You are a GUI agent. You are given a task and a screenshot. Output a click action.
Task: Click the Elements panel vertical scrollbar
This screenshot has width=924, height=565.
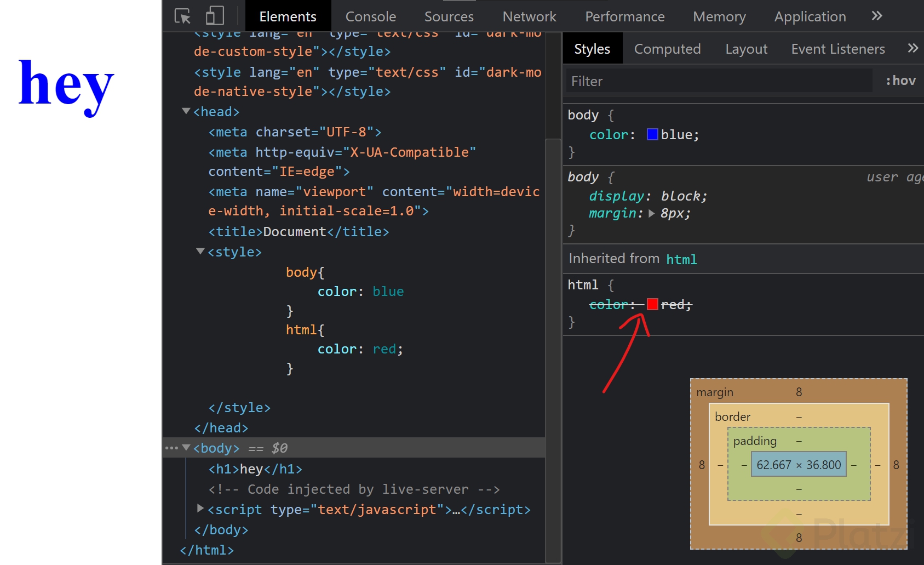(553, 351)
